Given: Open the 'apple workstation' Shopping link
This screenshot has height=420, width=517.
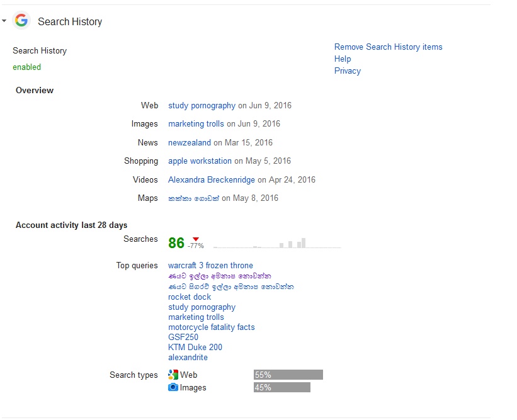Looking at the screenshot, I should 200,161.
